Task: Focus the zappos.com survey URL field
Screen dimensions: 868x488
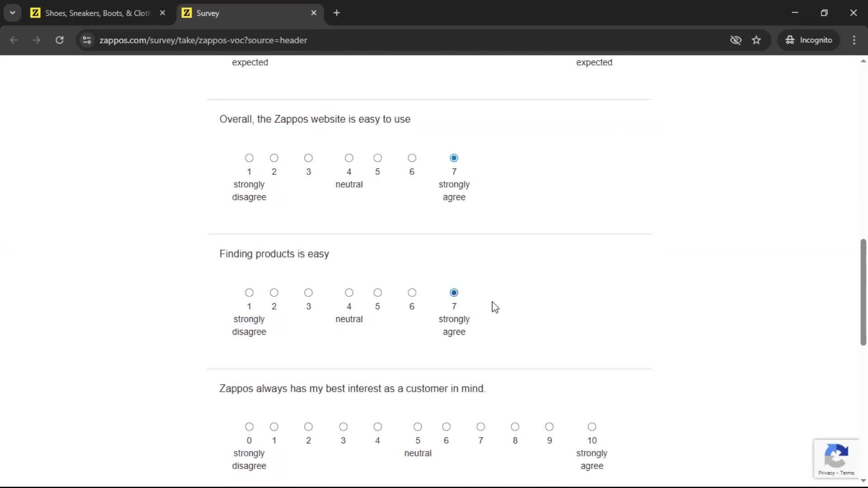Action: tap(407, 40)
